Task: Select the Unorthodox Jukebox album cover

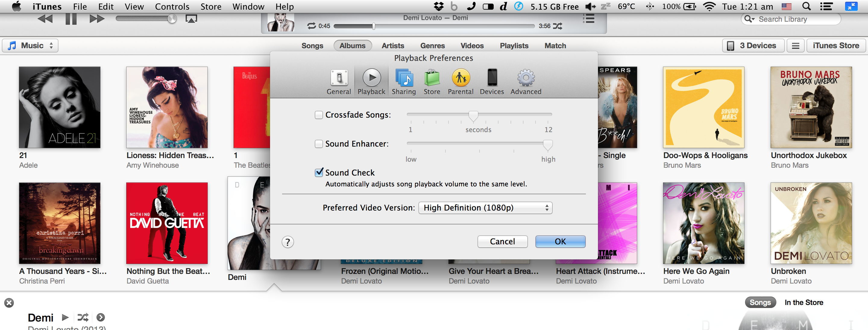Action: click(811, 107)
